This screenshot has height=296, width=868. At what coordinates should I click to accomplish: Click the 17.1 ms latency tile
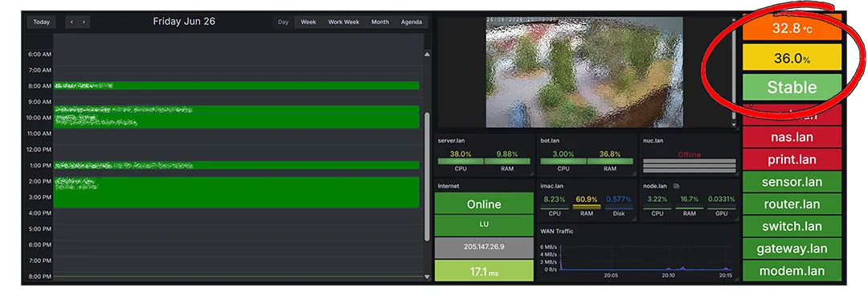click(484, 270)
